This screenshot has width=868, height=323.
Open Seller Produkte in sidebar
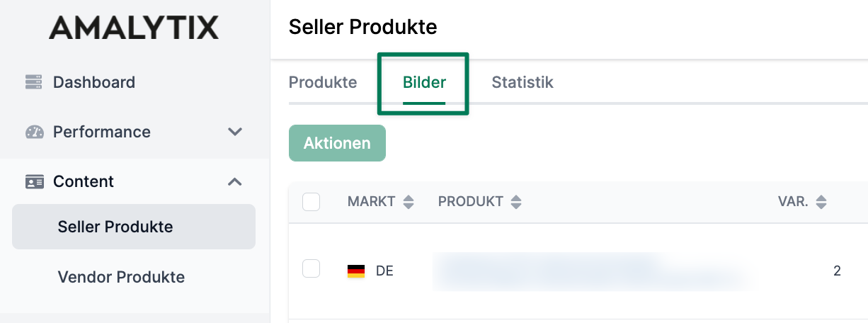click(115, 227)
